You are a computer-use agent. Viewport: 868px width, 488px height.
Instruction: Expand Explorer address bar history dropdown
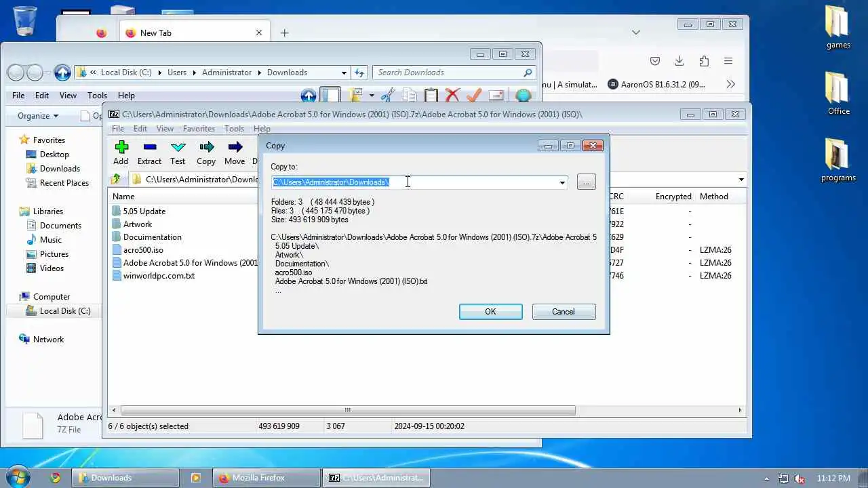(344, 73)
